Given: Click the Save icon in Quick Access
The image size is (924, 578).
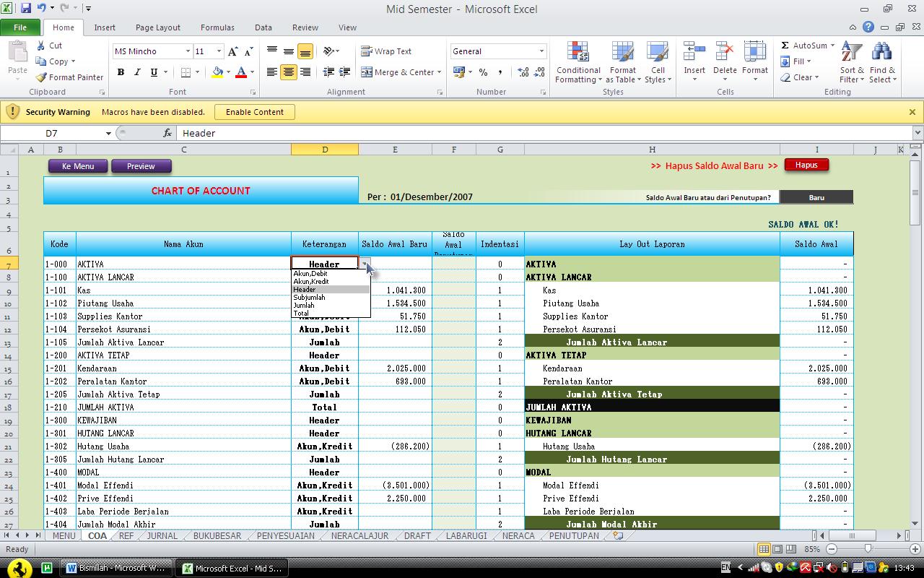Looking at the screenshot, I should click(26, 9).
